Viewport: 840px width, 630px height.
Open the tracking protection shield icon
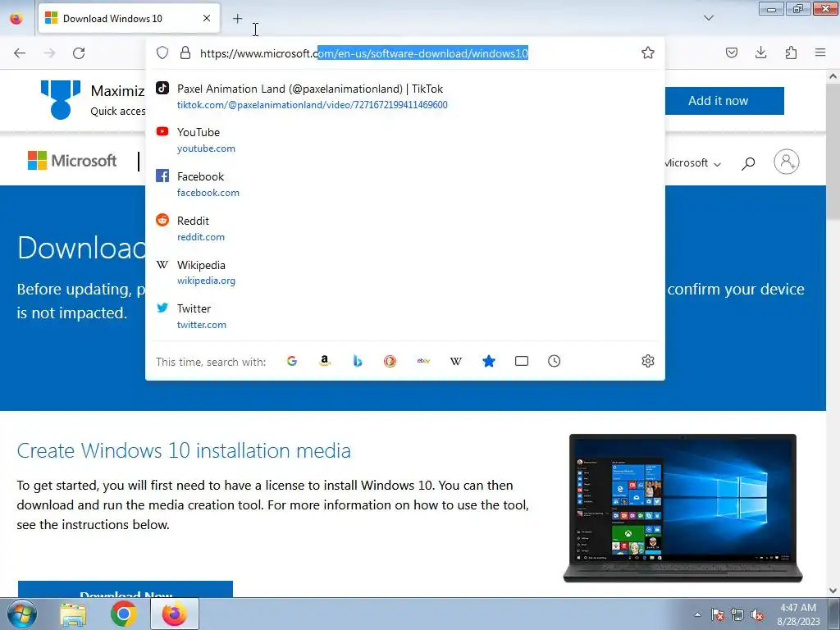coord(162,52)
